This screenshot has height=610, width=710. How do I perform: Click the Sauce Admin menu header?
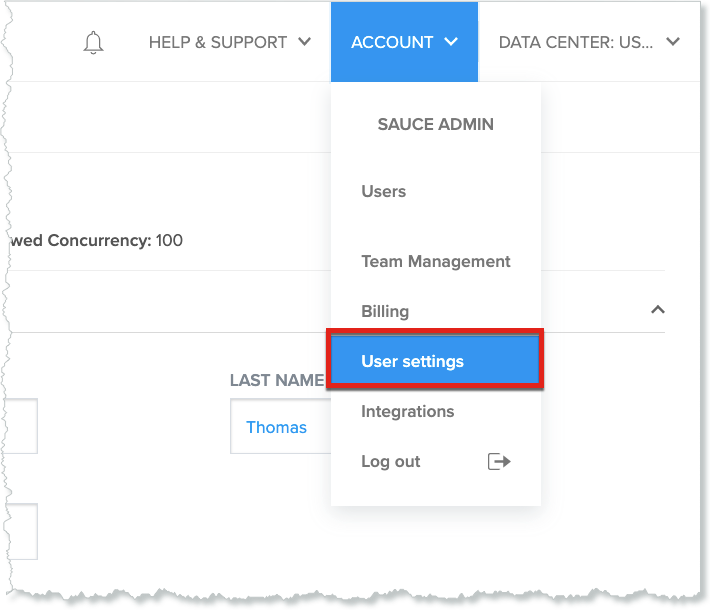435,124
